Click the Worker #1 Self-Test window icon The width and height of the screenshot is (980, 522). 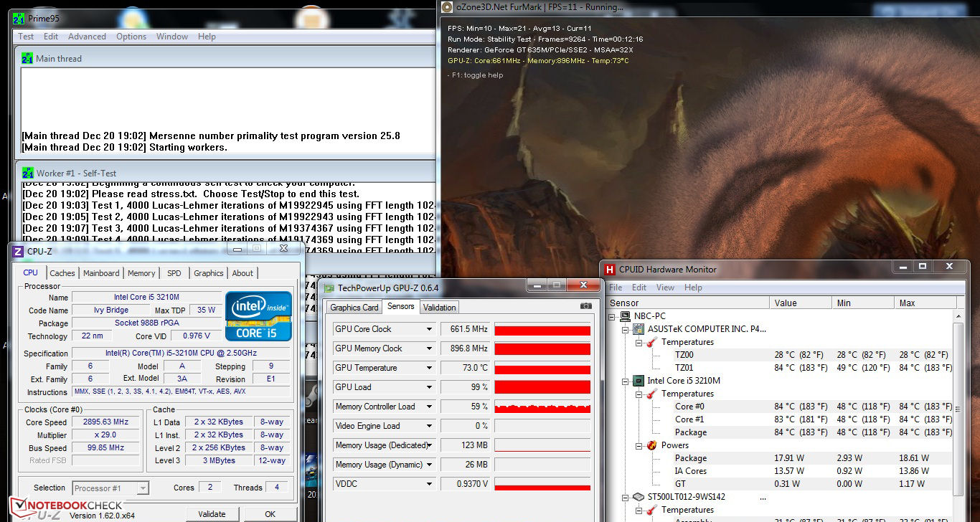27,173
